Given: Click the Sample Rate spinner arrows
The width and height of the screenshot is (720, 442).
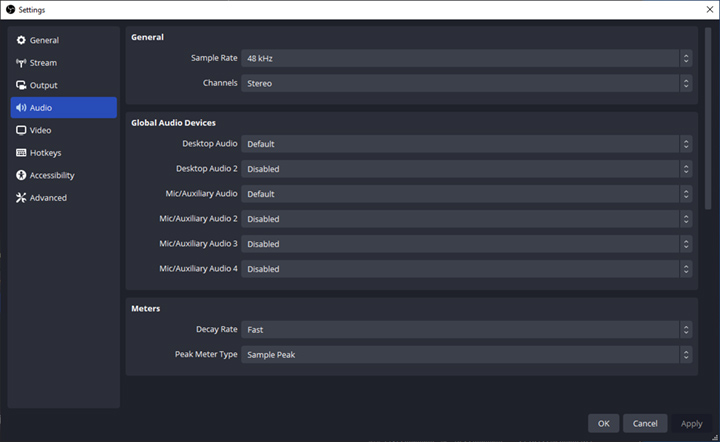Looking at the screenshot, I should [686, 58].
